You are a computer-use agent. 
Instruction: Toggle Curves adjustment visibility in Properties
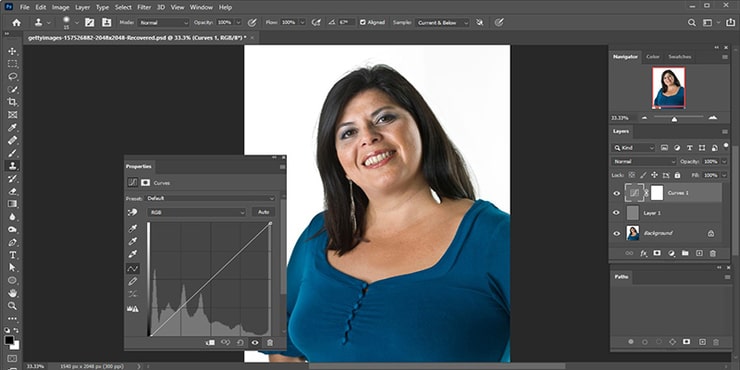pyautogui.click(x=255, y=343)
